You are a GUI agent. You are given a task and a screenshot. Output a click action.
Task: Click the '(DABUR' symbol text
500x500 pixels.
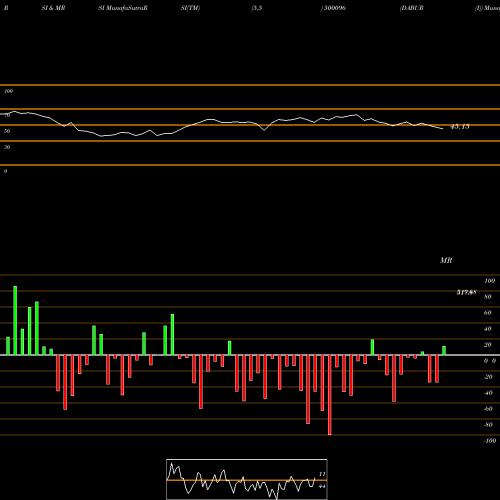[x=412, y=8]
